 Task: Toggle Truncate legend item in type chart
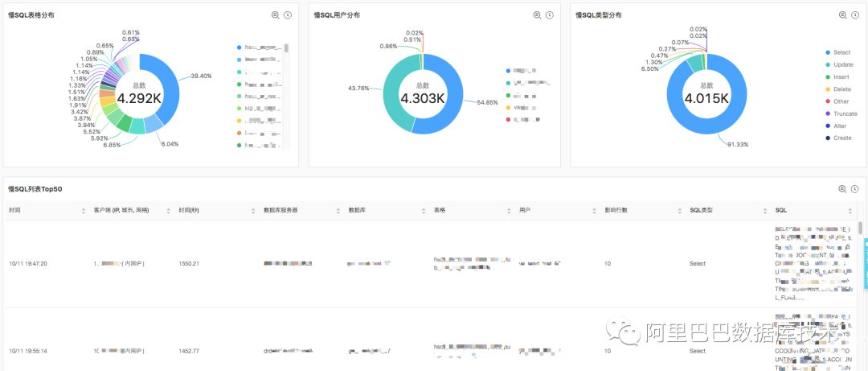(841, 113)
